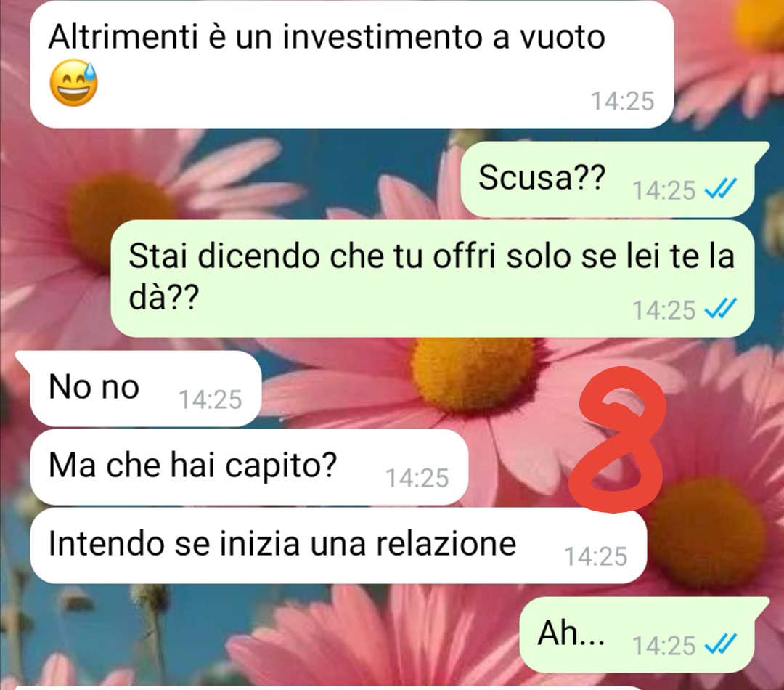Tap the word 'relazione' in the message

446,544
